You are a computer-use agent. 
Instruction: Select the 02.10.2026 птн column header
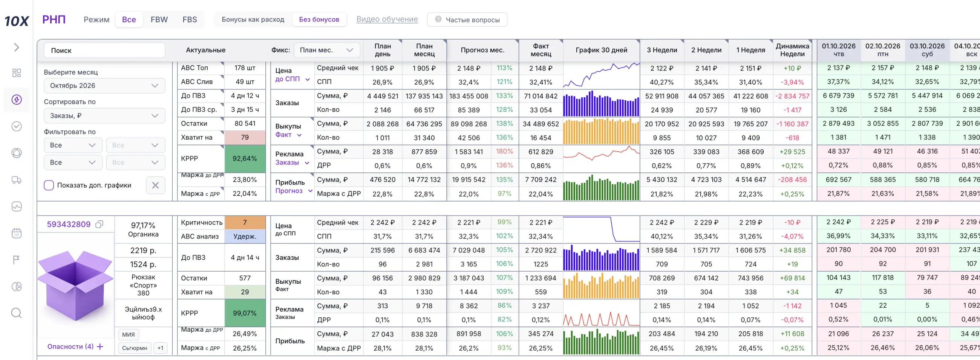883,50
